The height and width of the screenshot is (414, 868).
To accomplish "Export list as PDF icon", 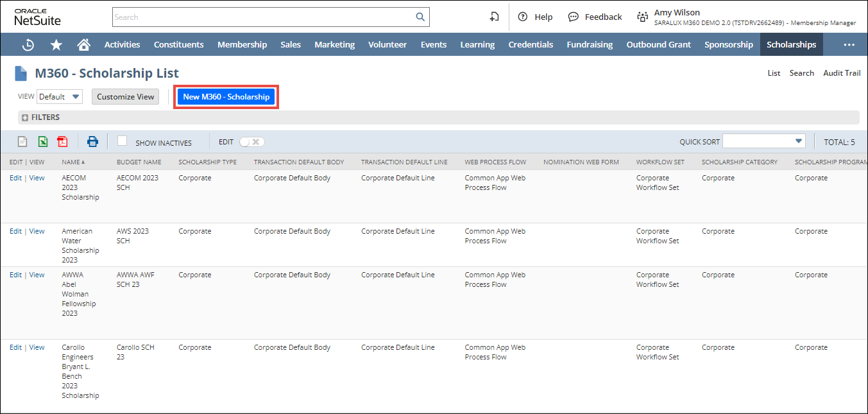I will coord(62,142).
